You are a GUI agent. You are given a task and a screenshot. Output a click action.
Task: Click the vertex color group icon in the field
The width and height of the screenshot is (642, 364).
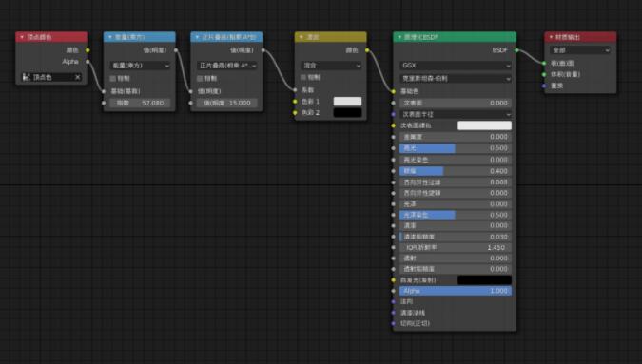pos(27,77)
